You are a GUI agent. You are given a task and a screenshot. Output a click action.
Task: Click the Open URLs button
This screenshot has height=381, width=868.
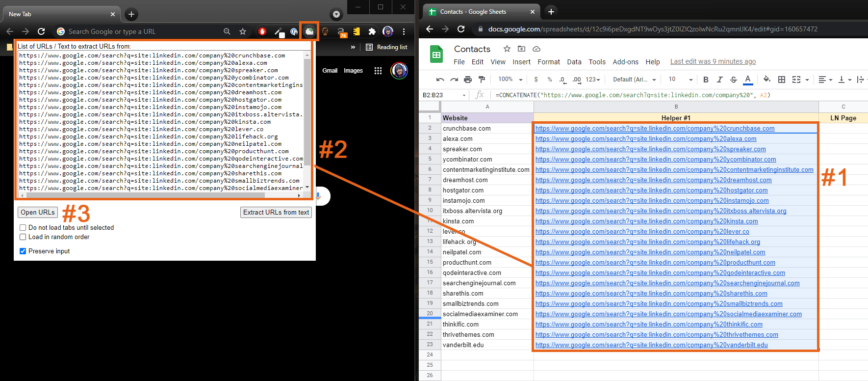[x=38, y=213]
